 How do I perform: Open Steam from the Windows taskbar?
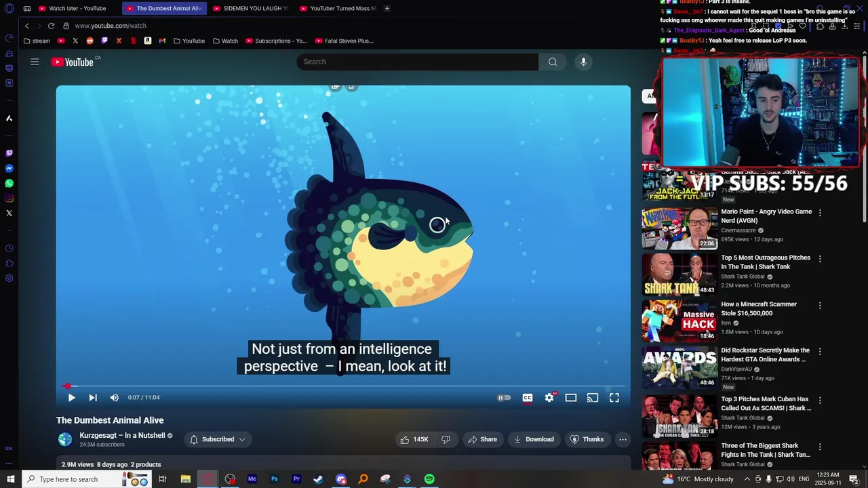pos(318,479)
